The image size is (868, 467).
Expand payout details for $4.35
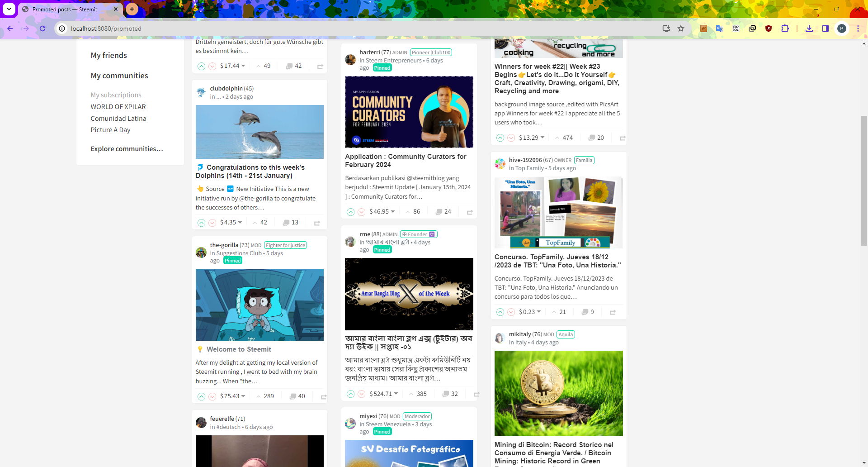231,223
